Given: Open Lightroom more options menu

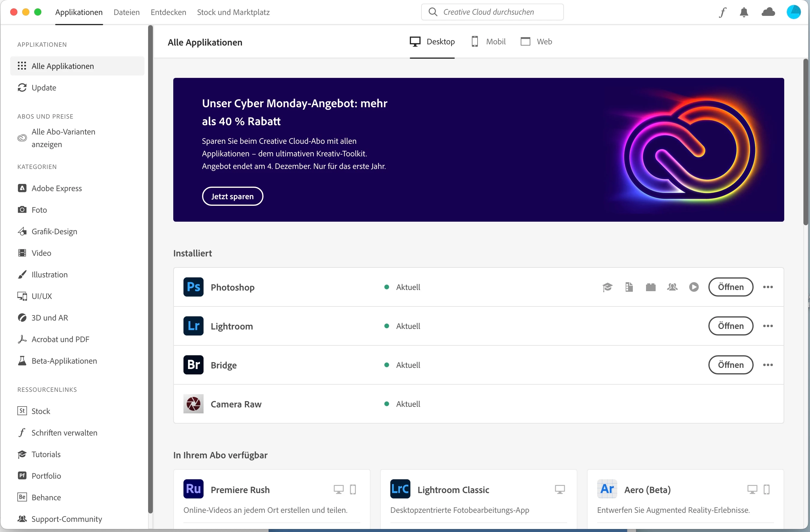Looking at the screenshot, I should pos(768,326).
